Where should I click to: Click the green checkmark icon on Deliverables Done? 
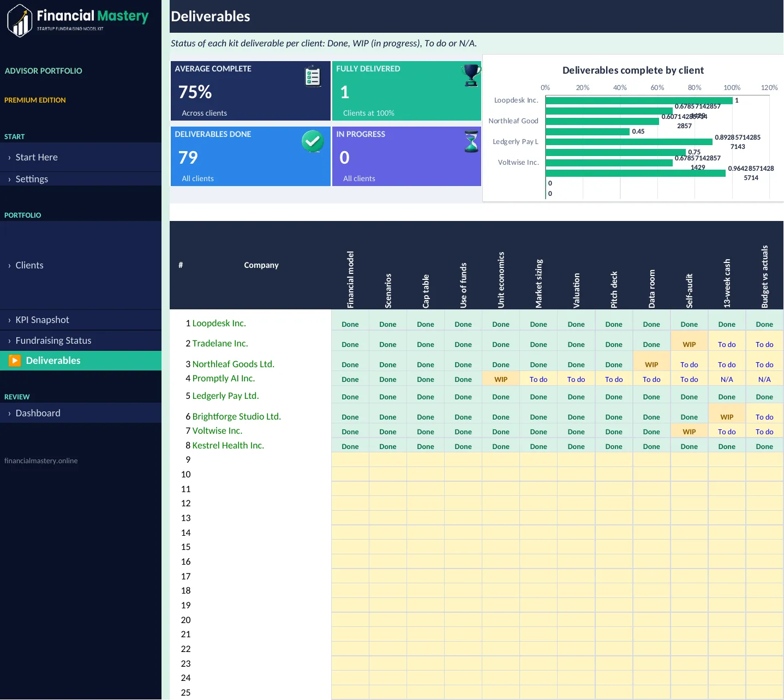click(x=313, y=141)
